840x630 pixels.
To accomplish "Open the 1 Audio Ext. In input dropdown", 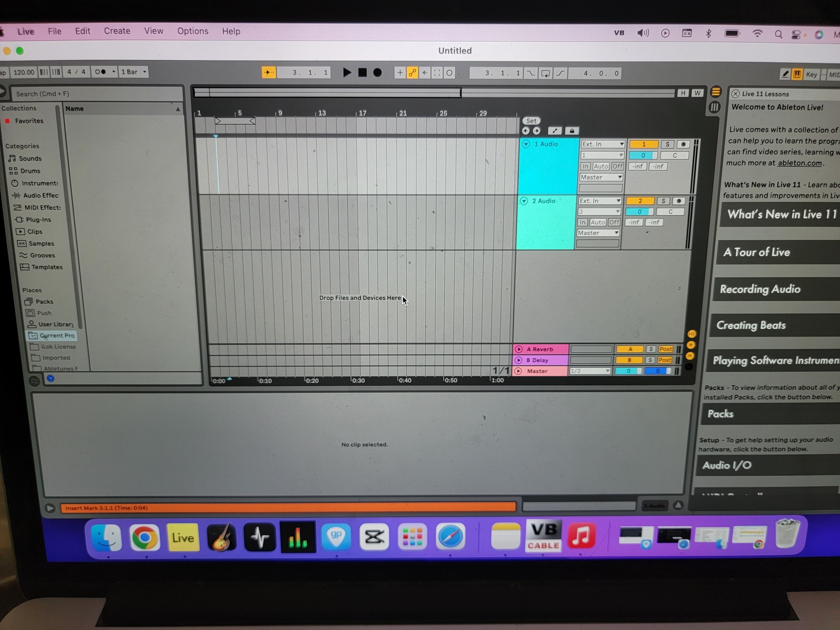I will (x=603, y=144).
